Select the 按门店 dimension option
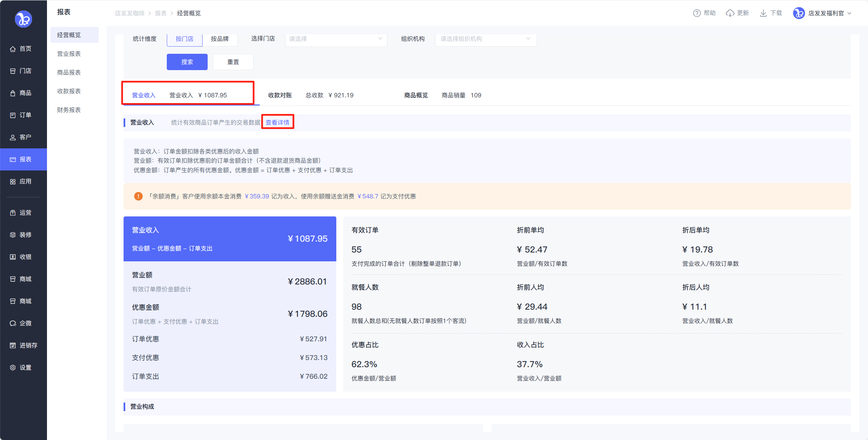 (x=184, y=39)
